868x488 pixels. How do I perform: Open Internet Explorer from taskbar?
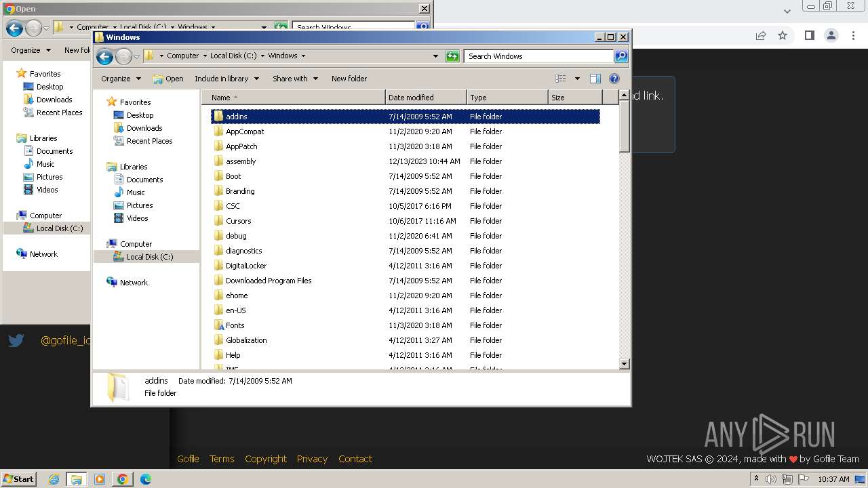(x=54, y=479)
